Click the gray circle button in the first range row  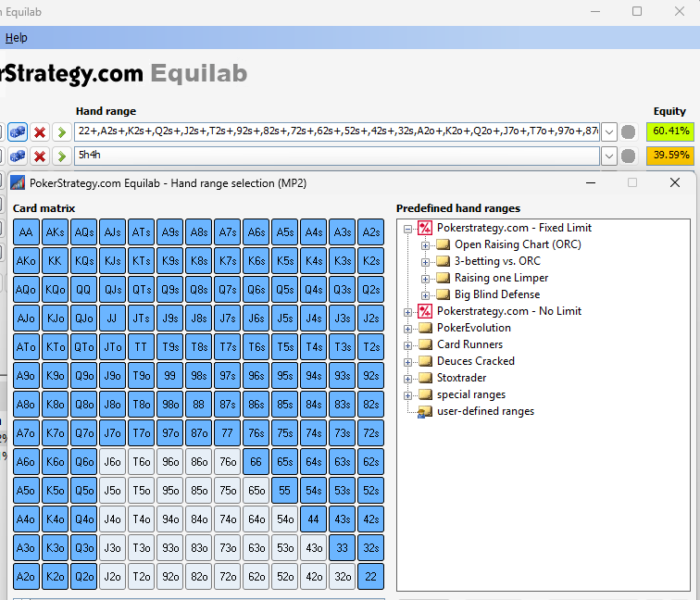628,132
